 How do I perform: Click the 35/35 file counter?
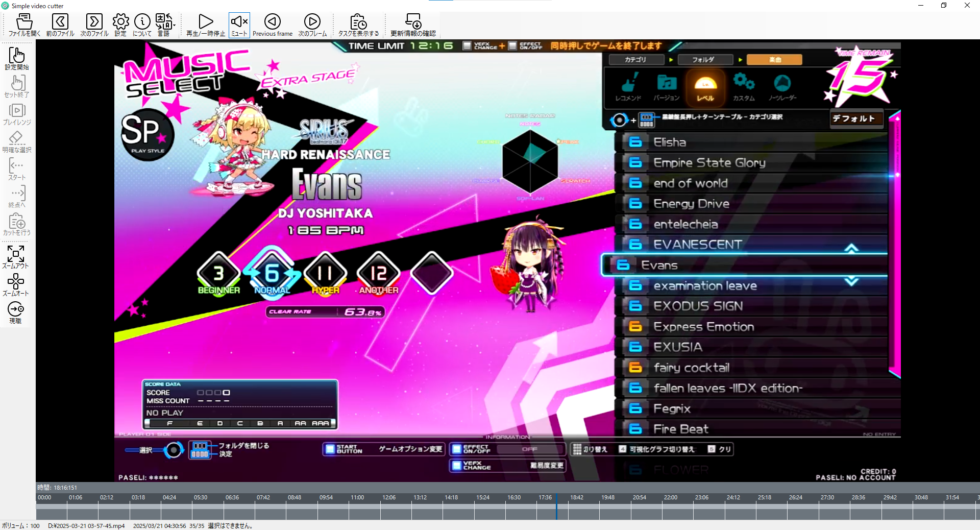[x=197, y=526]
